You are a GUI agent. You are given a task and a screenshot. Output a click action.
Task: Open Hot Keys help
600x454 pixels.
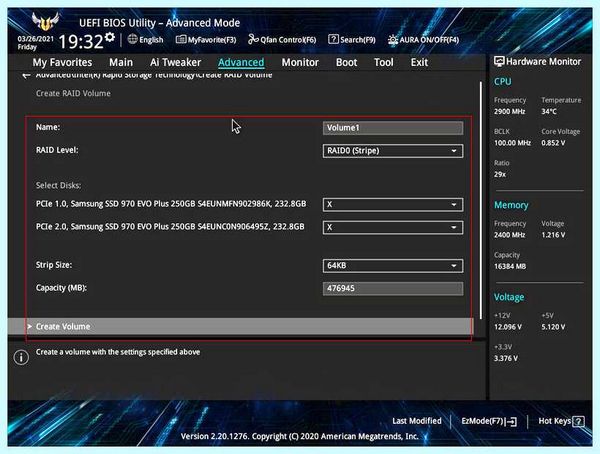[x=561, y=421]
